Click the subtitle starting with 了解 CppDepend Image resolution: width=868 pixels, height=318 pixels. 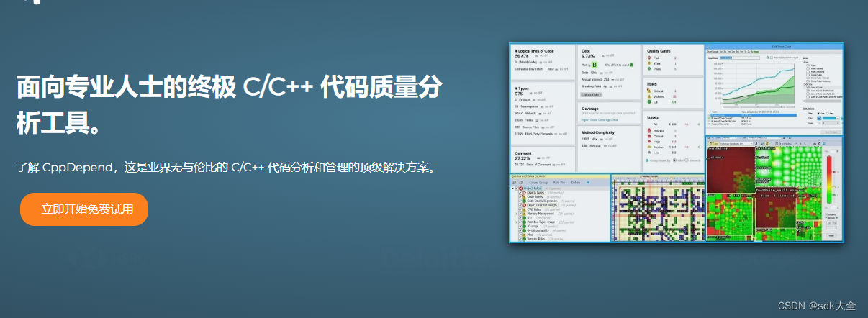227,168
